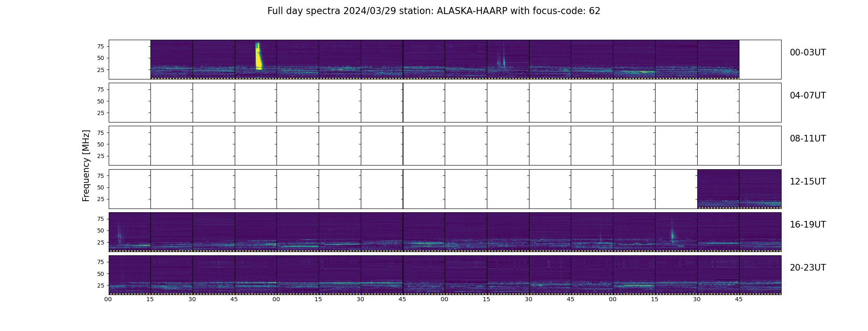
Task: Click the first spectrogram panel of the 20-23UT row
Action: (130, 275)
